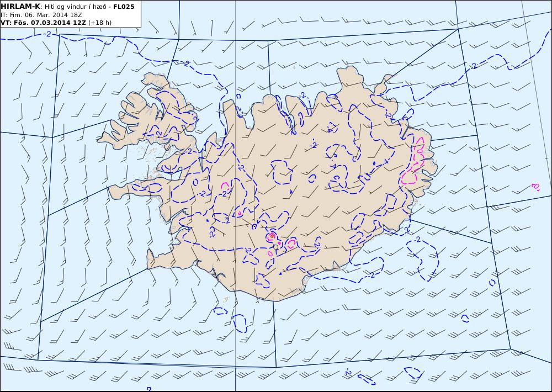Click the (+18 h) forecast offset text
Image resolution: width=552 pixels, height=392 pixels.
(x=99, y=23)
